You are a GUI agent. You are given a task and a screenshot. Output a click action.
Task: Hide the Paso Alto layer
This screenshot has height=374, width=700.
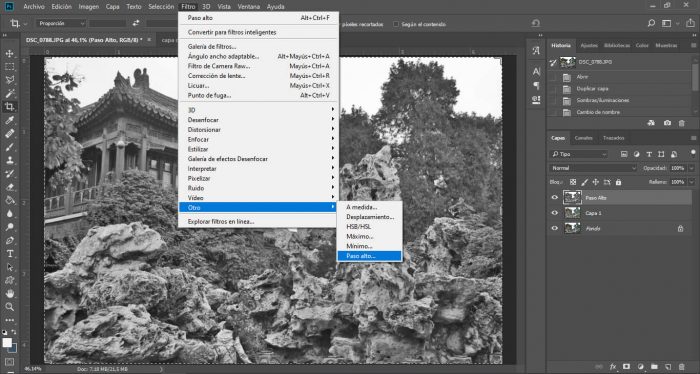pos(554,198)
